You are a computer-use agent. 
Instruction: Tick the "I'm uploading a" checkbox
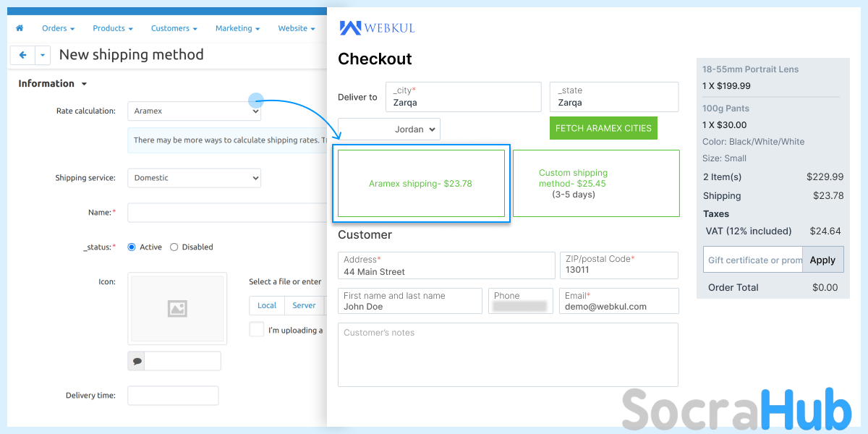click(x=256, y=330)
